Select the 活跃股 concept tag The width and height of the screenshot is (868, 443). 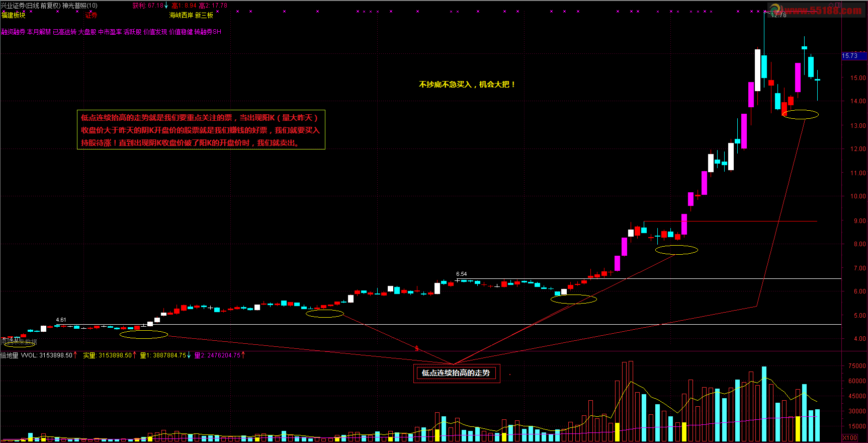point(133,32)
